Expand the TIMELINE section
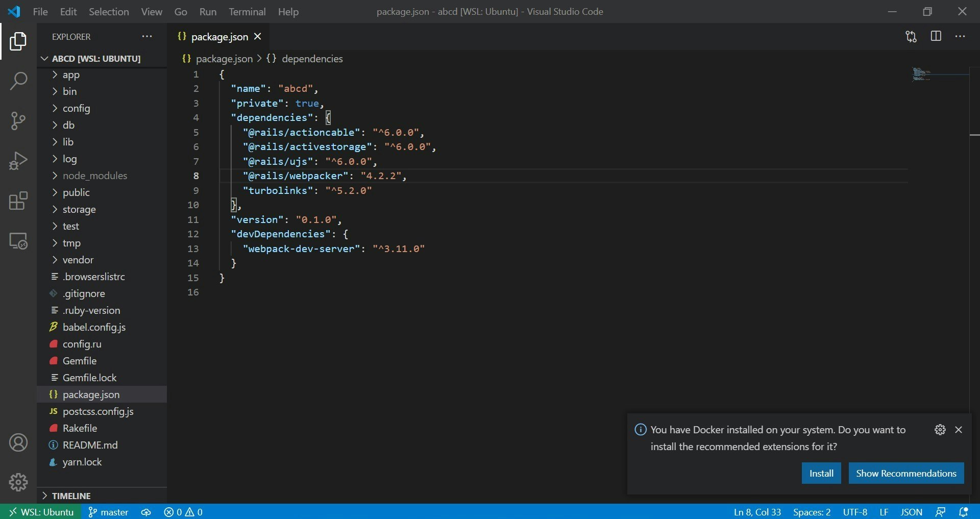The image size is (980, 519). pos(102,496)
